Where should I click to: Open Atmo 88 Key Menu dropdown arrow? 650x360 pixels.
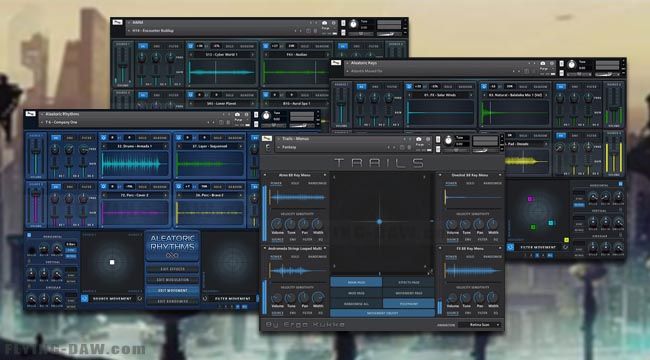[x=325, y=175]
